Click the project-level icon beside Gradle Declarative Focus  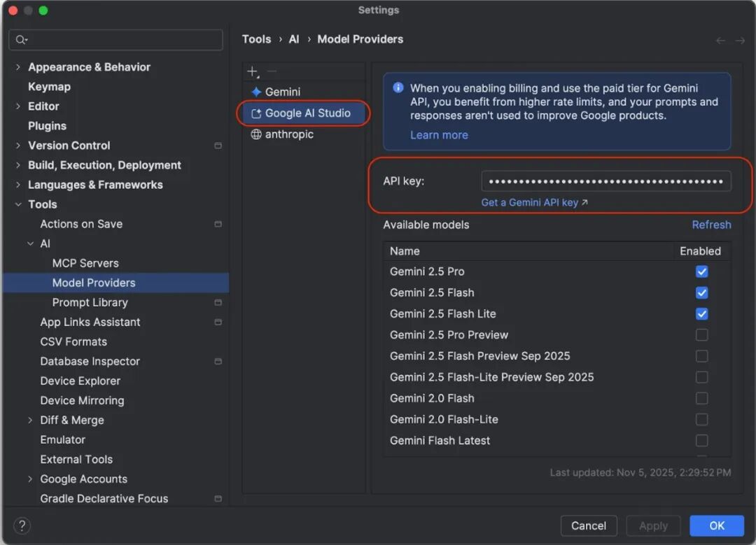[x=218, y=499]
